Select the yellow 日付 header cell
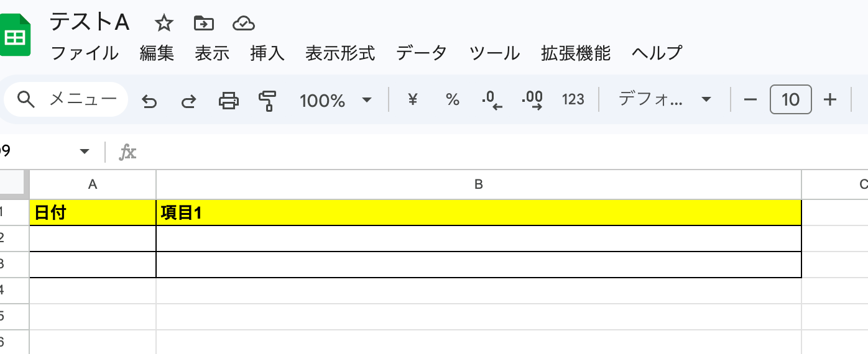The width and height of the screenshot is (868, 354). point(93,213)
